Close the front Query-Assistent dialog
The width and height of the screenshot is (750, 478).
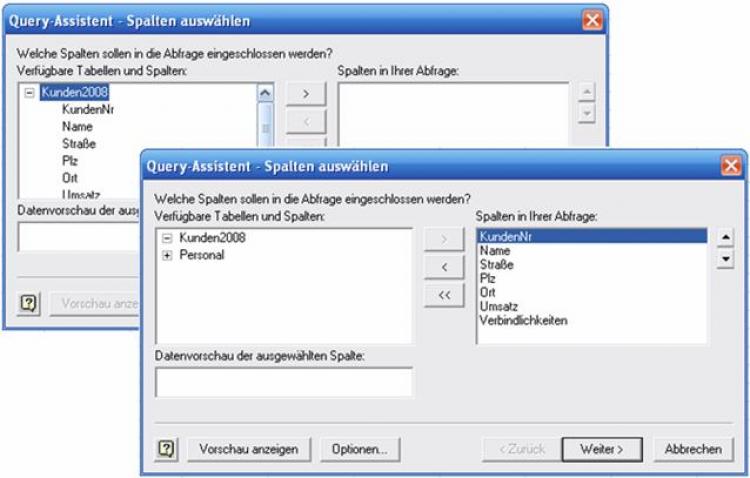[x=732, y=166]
